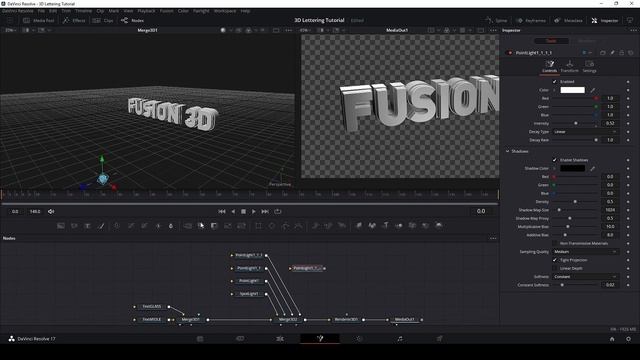Switch to the Fusion page
This screenshot has height=360, width=640.
click(x=320, y=338)
